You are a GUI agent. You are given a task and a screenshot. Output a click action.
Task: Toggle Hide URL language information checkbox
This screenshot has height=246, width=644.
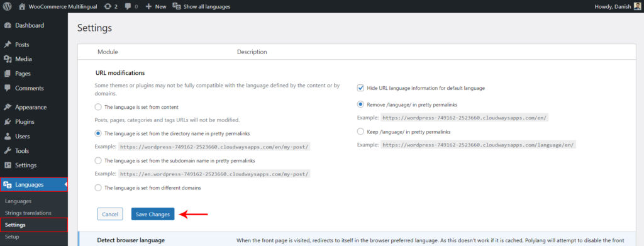pos(360,88)
